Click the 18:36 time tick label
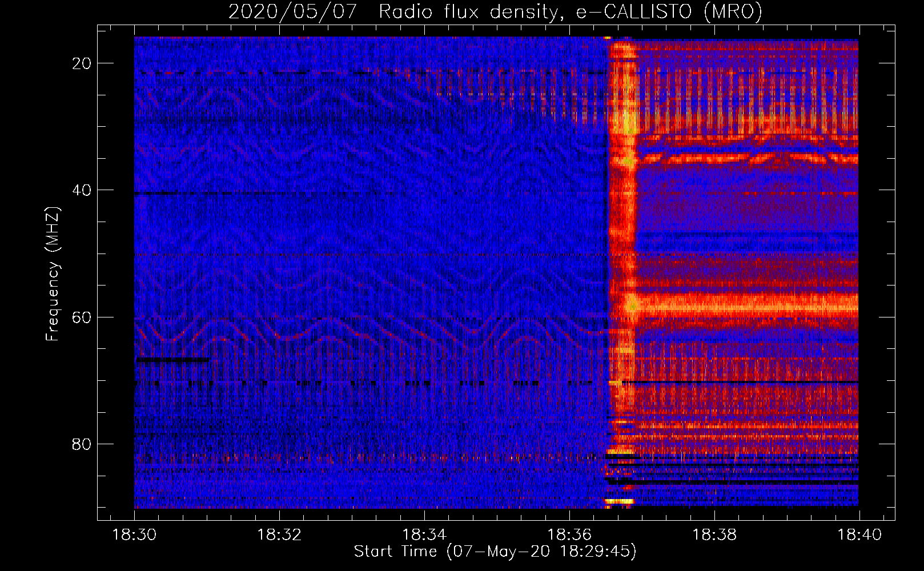The height and width of the screenshot is (571, 924). 569,535
